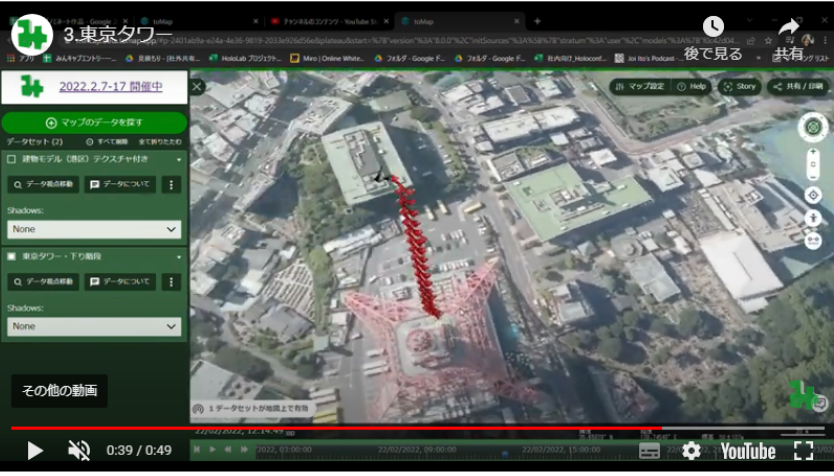
Task: Open the 2022.2.7-17 開催中 link
Action: click(111, 87)
